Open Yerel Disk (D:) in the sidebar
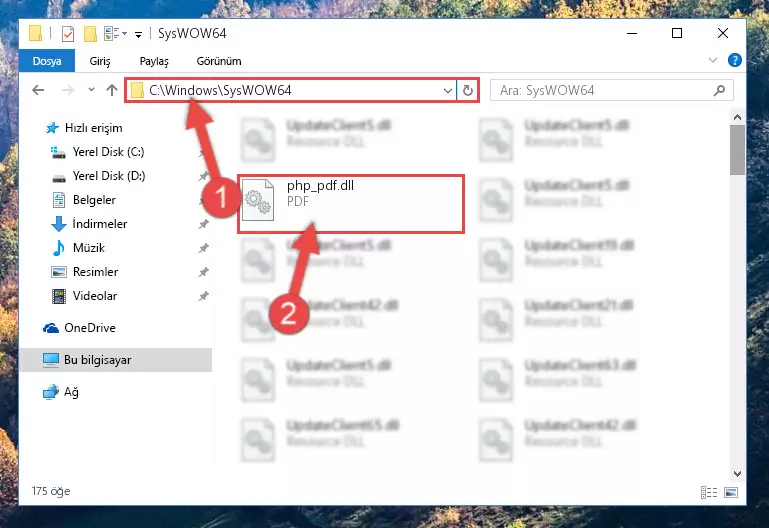This screenshot has height=528, width=769. tap(109, 176)
